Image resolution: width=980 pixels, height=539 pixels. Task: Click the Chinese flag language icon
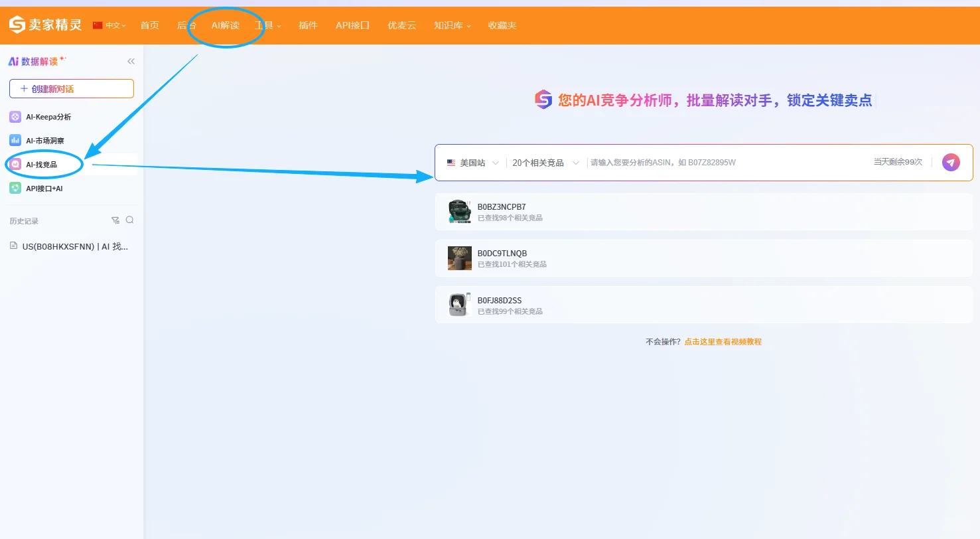pyautogui.click(x=97, y=24)
